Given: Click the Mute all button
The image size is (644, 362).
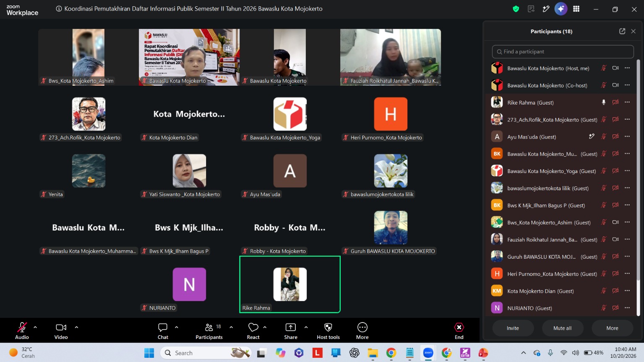Looking at the screenshot, I should tap(562, 328).
